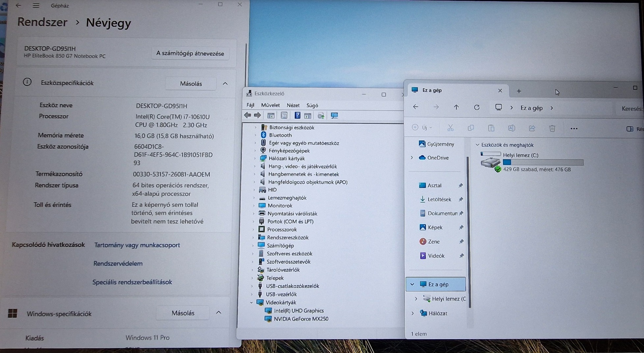Select Ez a gép in Explorer sidebar
The width and height of the screenshot is (644, 353).
click(436, 284)
